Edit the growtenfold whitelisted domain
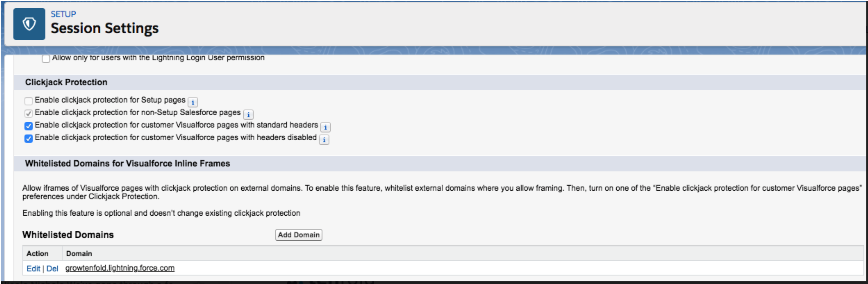The image size is (868, 284). [33, 268]
